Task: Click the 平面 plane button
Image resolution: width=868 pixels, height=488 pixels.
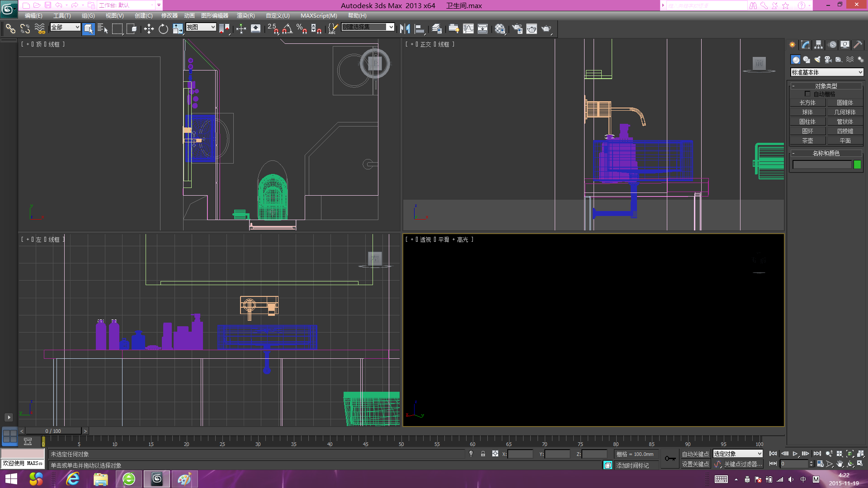Action: point(845,141)
